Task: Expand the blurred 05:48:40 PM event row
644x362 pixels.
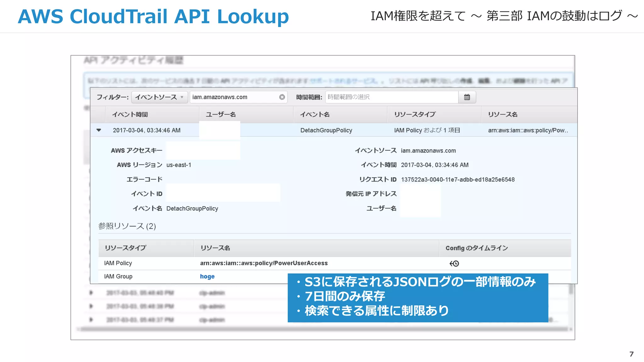Action: click(x=91, y=293)
